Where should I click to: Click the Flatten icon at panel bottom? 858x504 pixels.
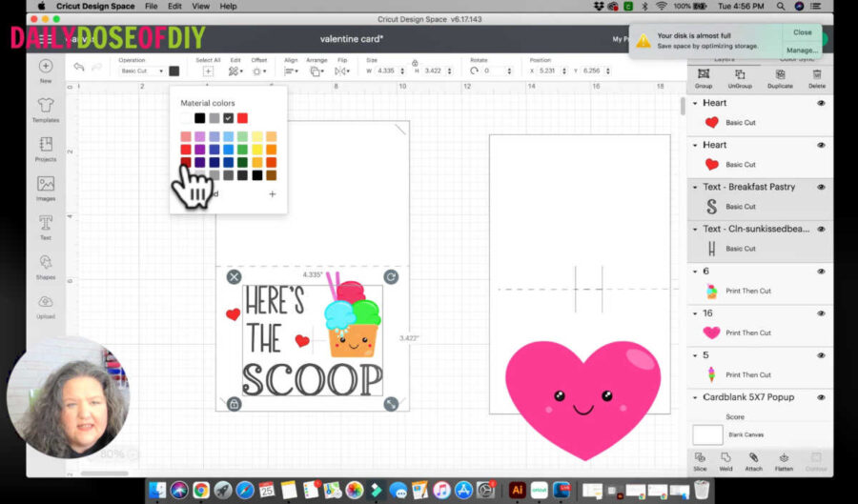point(784,461)
